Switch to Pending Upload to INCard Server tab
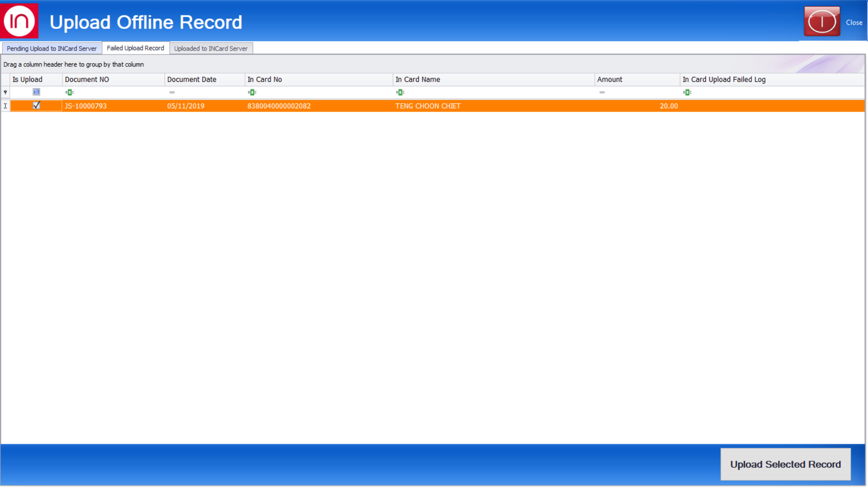This screenshot has height=488, width=868. (52, 48)
